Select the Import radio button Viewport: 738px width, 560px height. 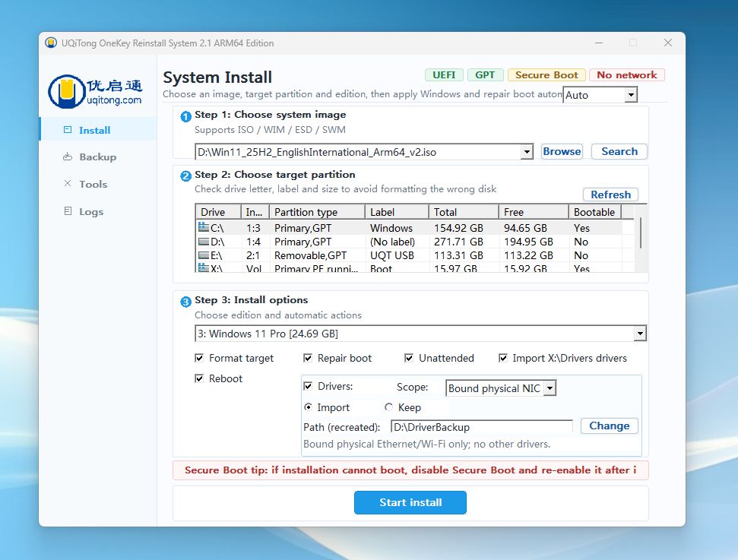(x=309, y=407)
